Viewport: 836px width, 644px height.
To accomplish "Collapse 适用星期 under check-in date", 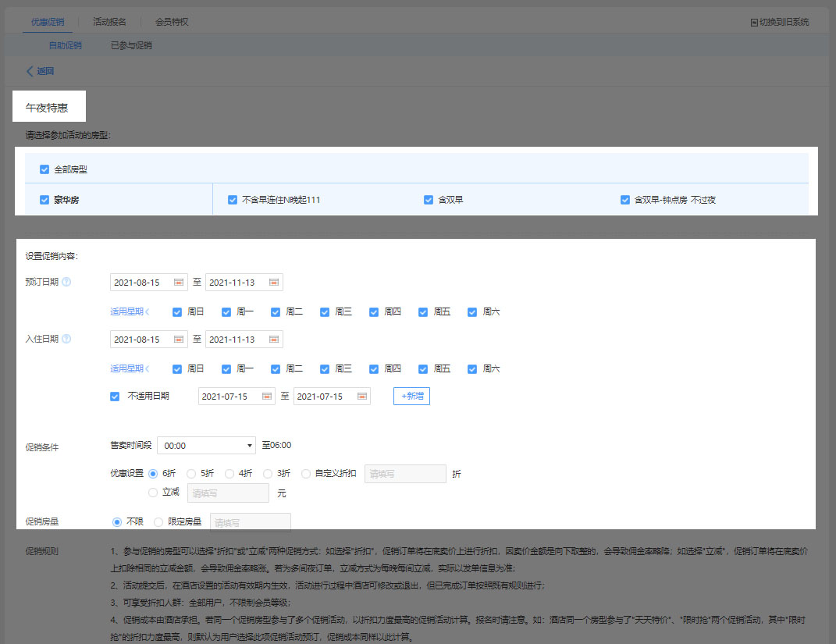I will (x=130, y=369).
